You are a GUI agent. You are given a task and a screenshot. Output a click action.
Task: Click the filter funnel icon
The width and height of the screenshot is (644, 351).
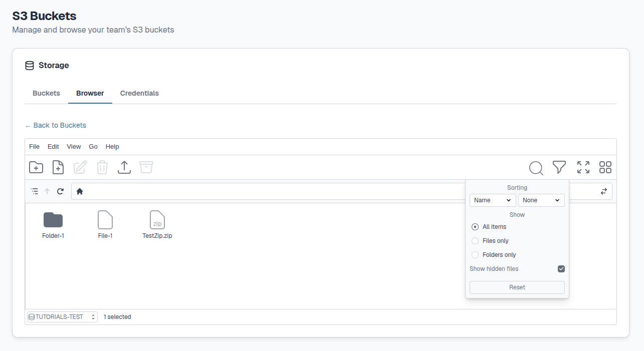[559, 167]
